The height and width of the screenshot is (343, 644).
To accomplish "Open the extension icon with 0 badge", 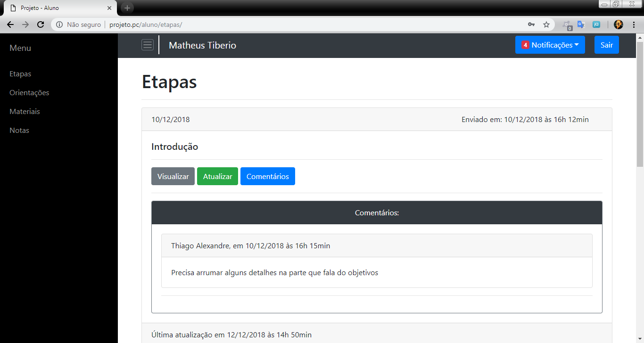I will [x=567, y=25].
